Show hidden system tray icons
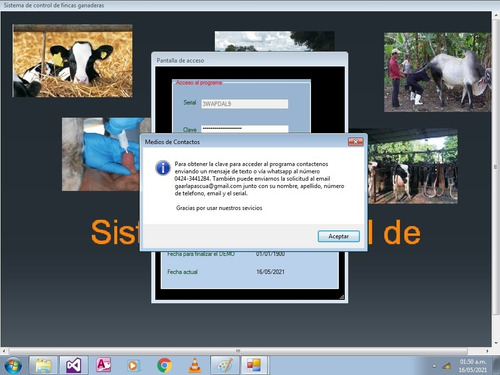This screenshot has height=375, width=500. (x=434, y=366)
